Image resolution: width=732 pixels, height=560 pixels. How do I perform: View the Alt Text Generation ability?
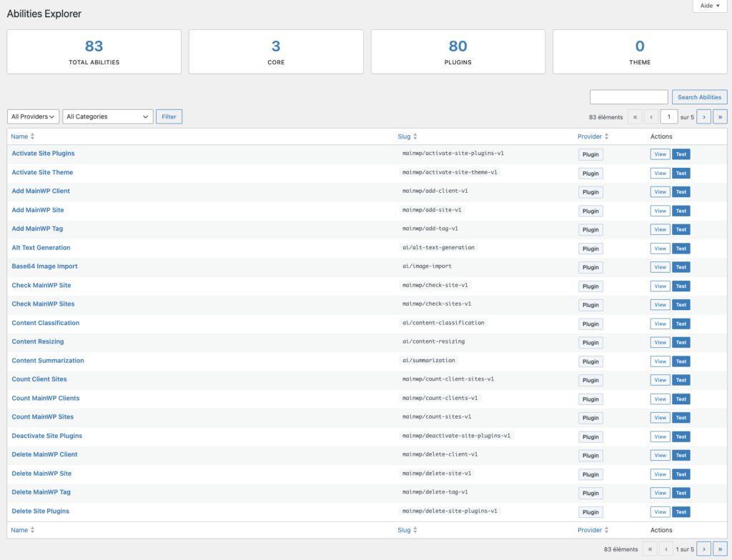pos(660,249)
